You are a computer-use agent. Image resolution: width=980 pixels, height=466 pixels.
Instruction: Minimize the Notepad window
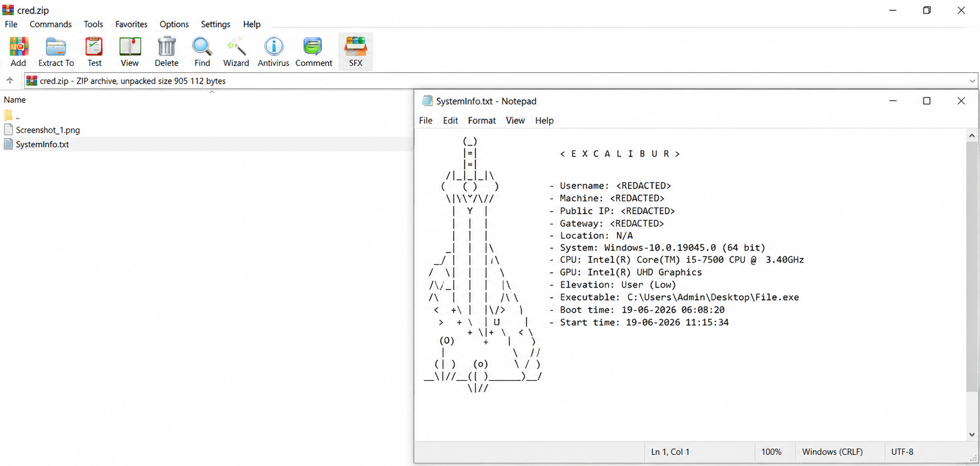tap(893, 101)
